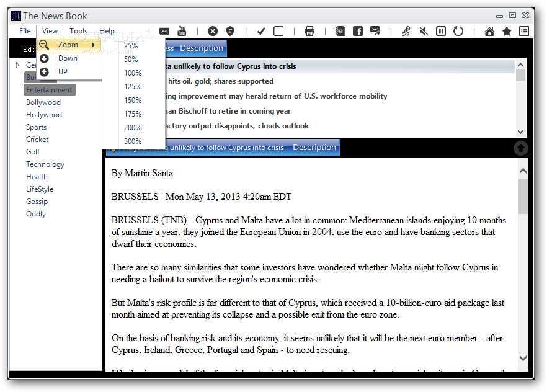The width and height of the screenshot is (547, 392).
Task: Click the checkmark toolbar icon
Action: click(x=261, y=32)
